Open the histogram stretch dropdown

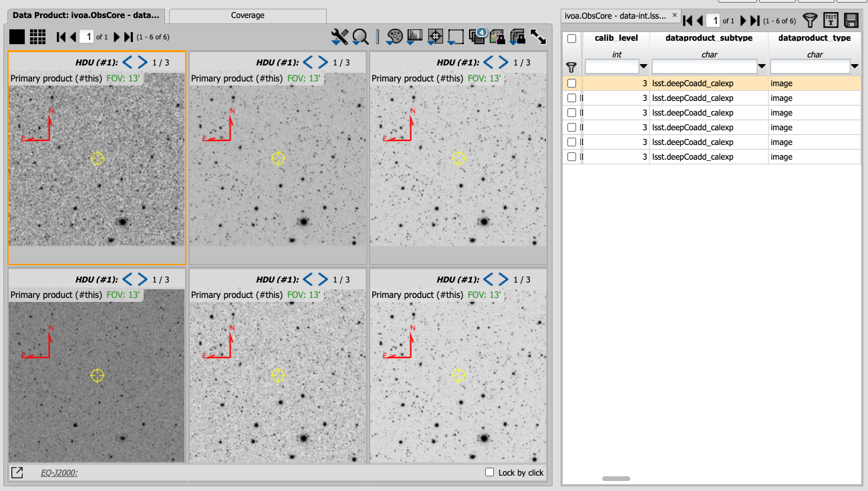[415, 37]
